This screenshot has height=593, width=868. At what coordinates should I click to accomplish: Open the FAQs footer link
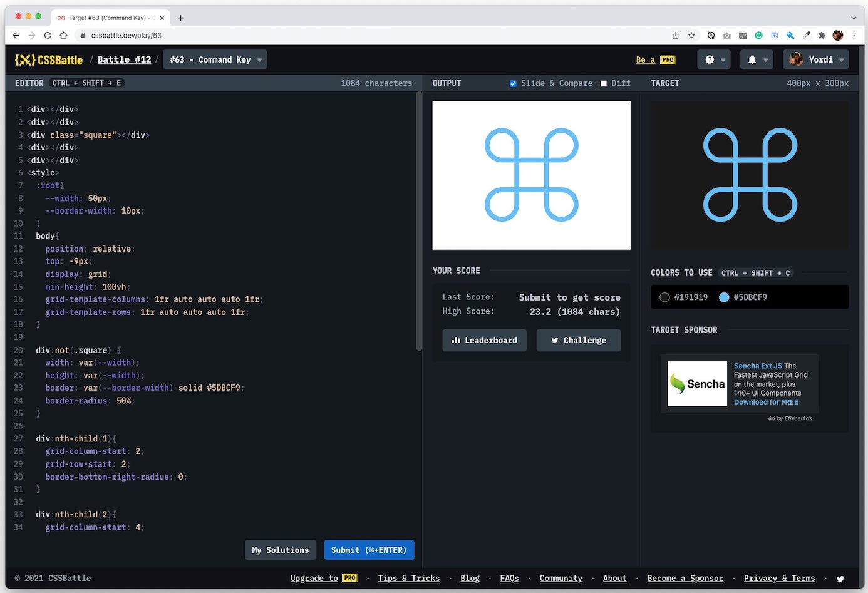pyautogui.click(x=510, y=578)
